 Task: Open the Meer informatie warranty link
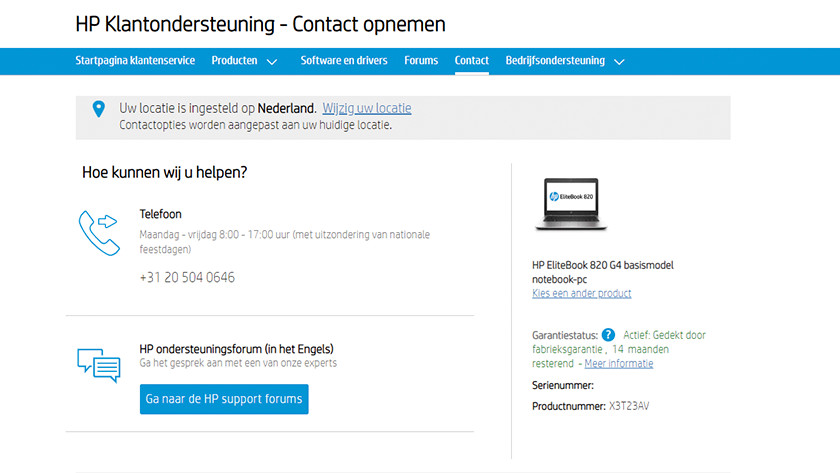coord(619,364)
